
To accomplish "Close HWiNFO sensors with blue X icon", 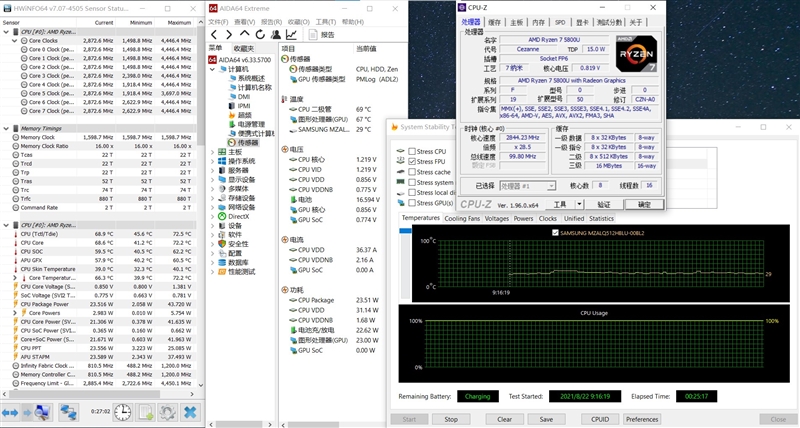I will coord(189,411).
